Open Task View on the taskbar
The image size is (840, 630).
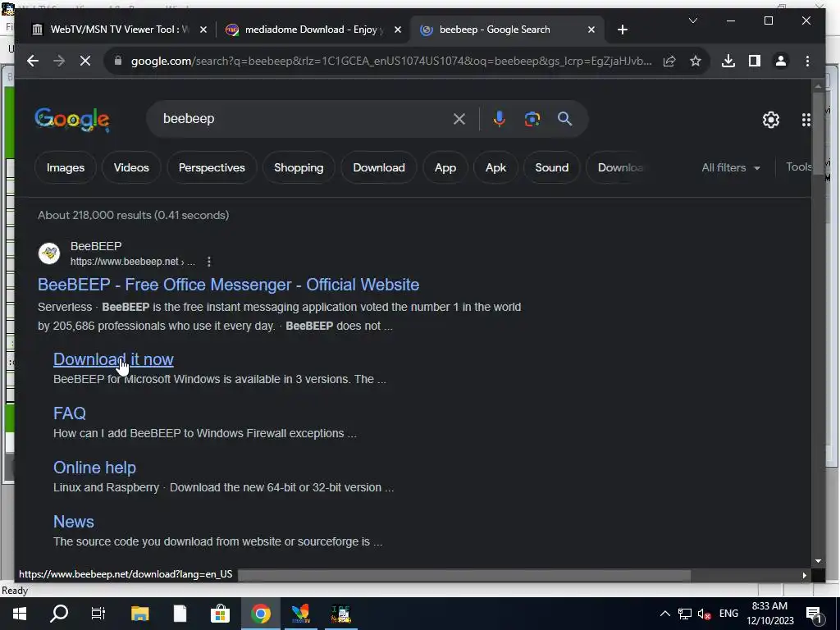click(x=98, y=614)
